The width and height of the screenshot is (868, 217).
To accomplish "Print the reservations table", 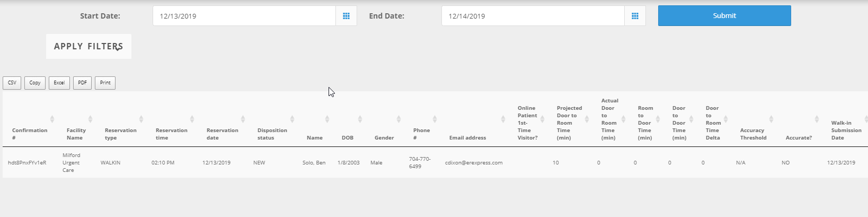I will click(105, 83).
